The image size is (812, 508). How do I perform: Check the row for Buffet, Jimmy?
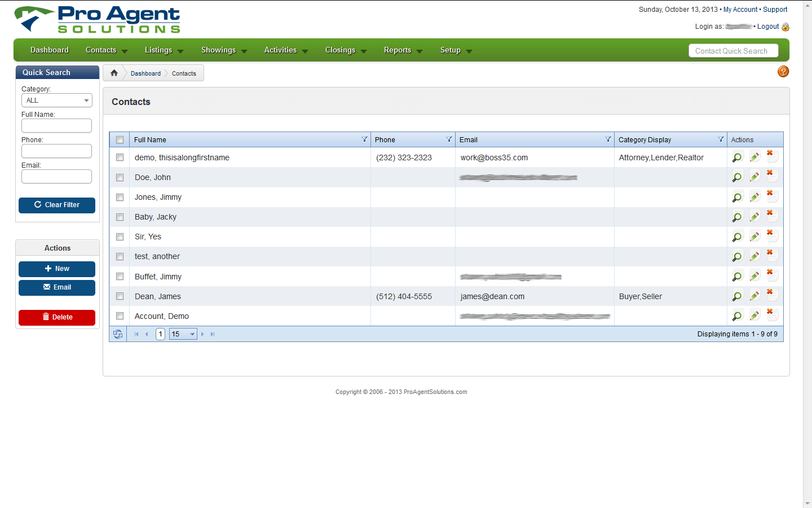pyautogui.click(x=120, y=276)
